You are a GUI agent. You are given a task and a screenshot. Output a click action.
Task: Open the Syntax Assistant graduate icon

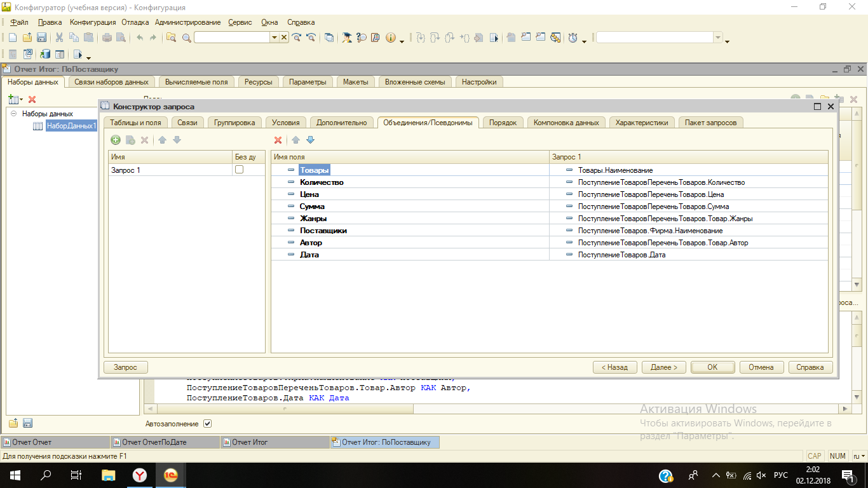pyautogui.click(x=346, y=37)
